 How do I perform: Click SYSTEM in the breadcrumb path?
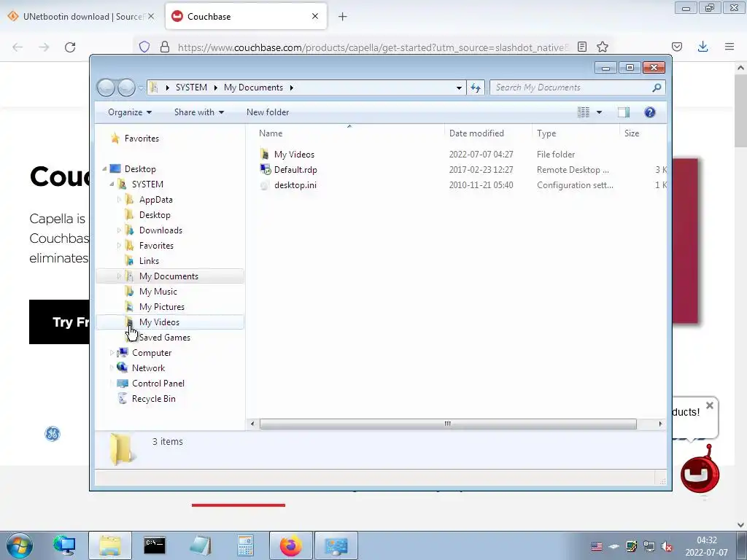coord(191,87)
